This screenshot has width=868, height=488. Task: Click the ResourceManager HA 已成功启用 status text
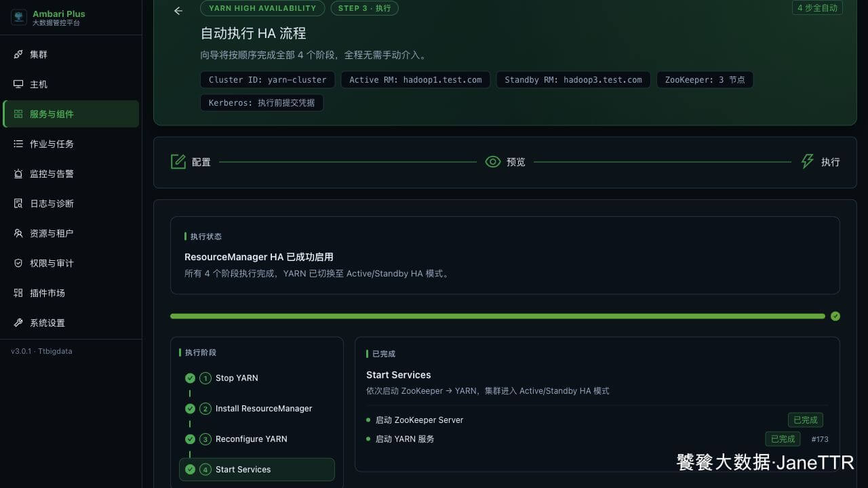click(x=259, y=257)
